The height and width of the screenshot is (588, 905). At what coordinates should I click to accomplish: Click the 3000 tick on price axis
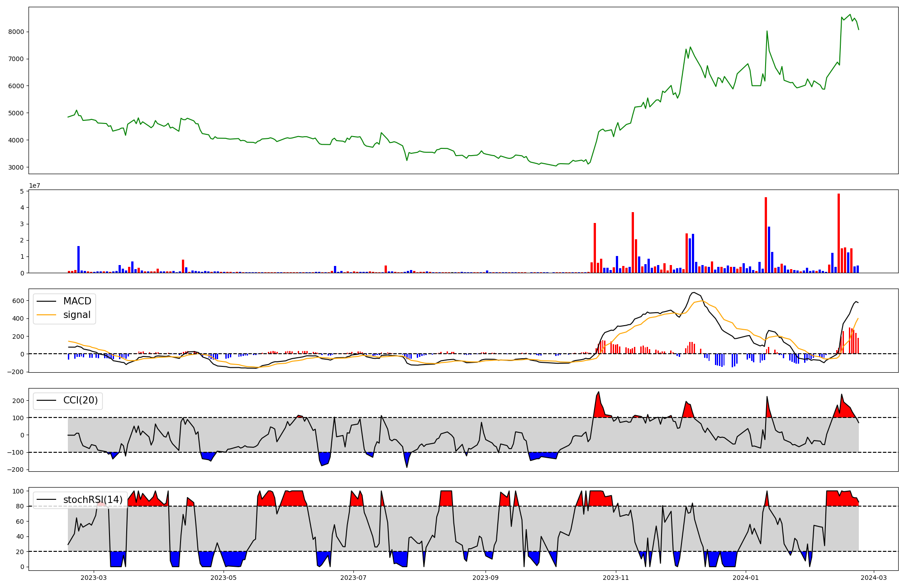coord(16,167)
